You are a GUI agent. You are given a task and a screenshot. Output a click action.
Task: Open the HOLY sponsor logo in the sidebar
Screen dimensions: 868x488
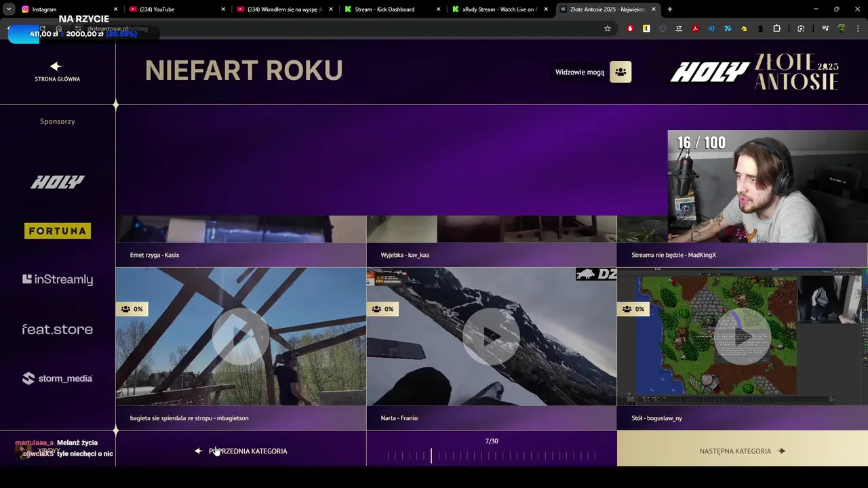58,182
